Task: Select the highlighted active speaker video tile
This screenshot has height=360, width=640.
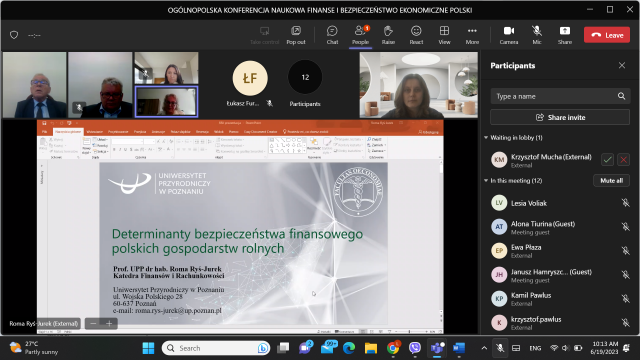Action: [x=167, y=102]
